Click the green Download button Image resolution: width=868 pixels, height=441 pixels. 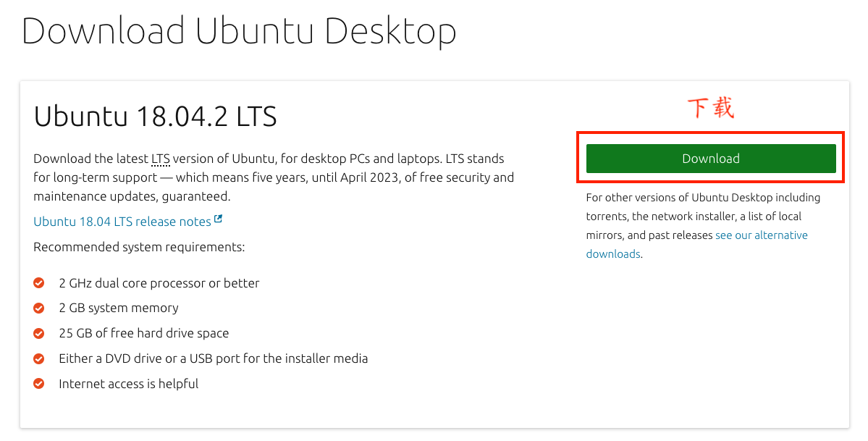pos(710,159)
